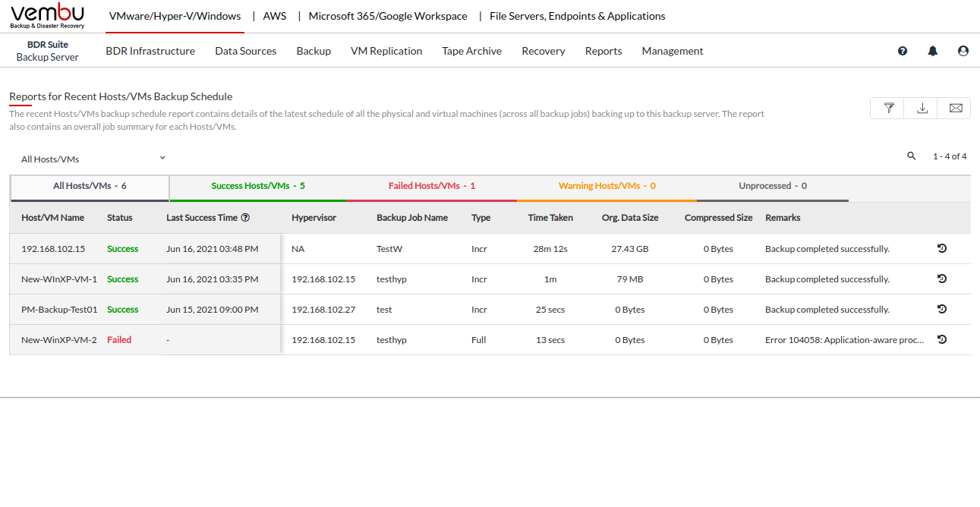Open the Reports menu
The image size is (980, 507).
coord(603,51)
